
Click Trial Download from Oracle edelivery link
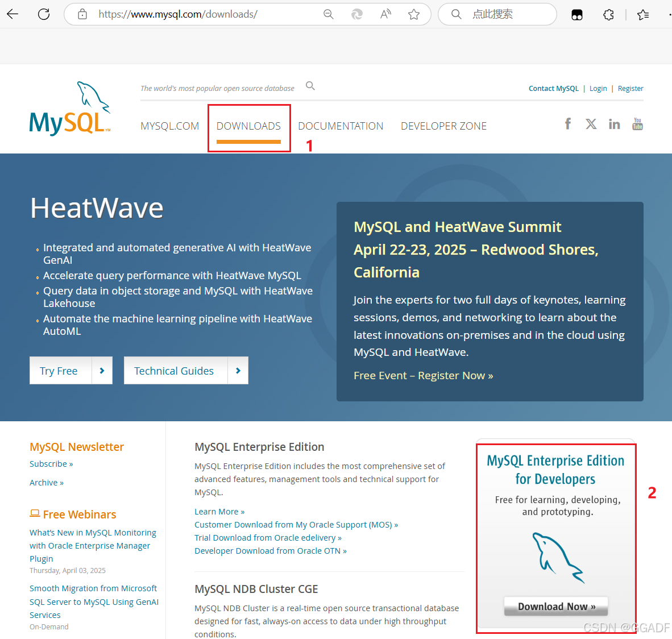tap(268, 538)
